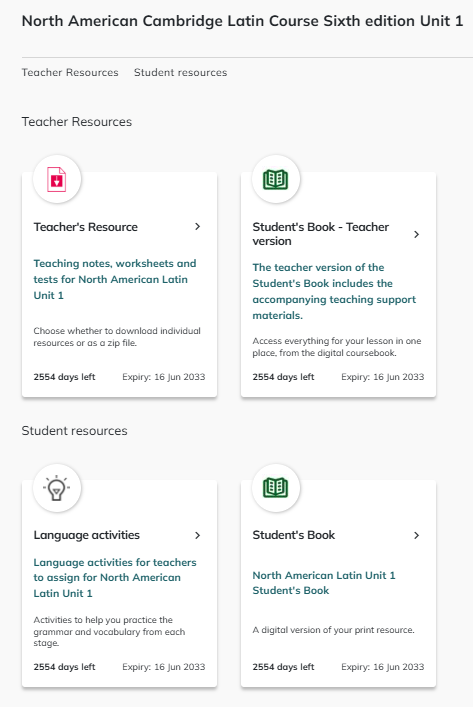This screenshot has width=473, height=707.
Task: Switch to the Teacher Resources tab
Action: [70, 73]
